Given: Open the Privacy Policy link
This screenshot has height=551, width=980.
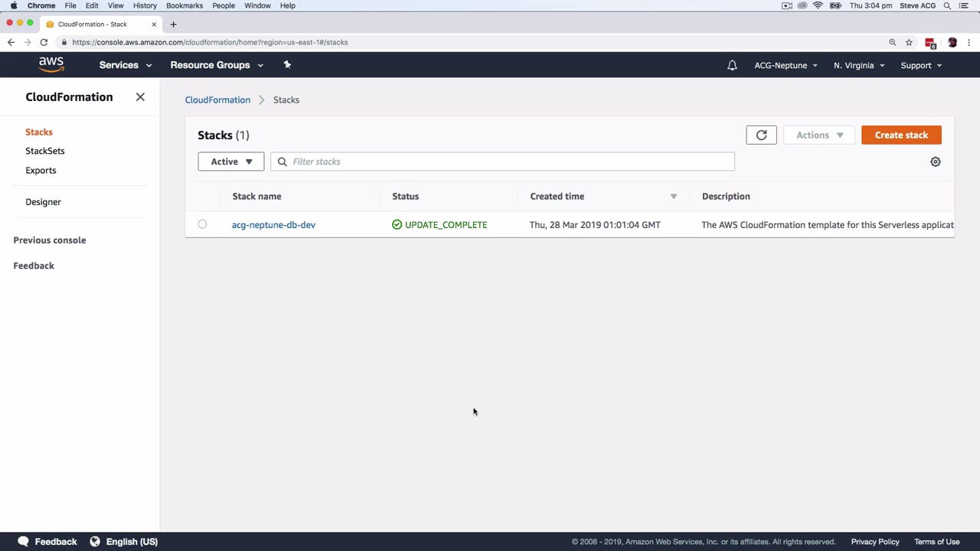Looking at the screenshot, I should pos(875,542).
